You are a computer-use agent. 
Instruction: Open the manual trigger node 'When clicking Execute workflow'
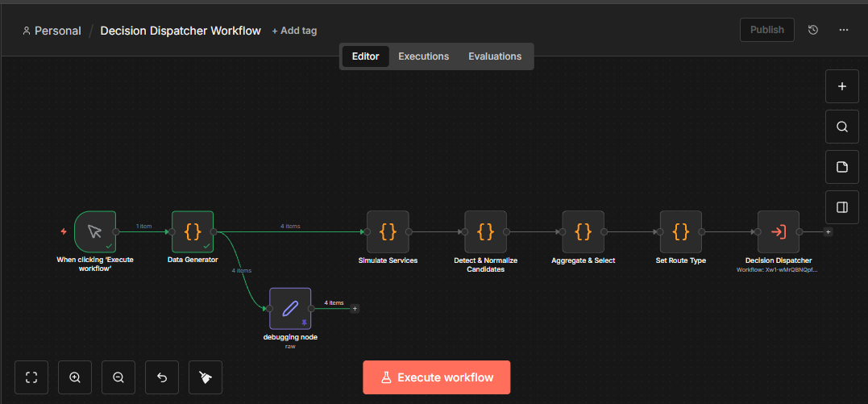[x=94, y=231]
